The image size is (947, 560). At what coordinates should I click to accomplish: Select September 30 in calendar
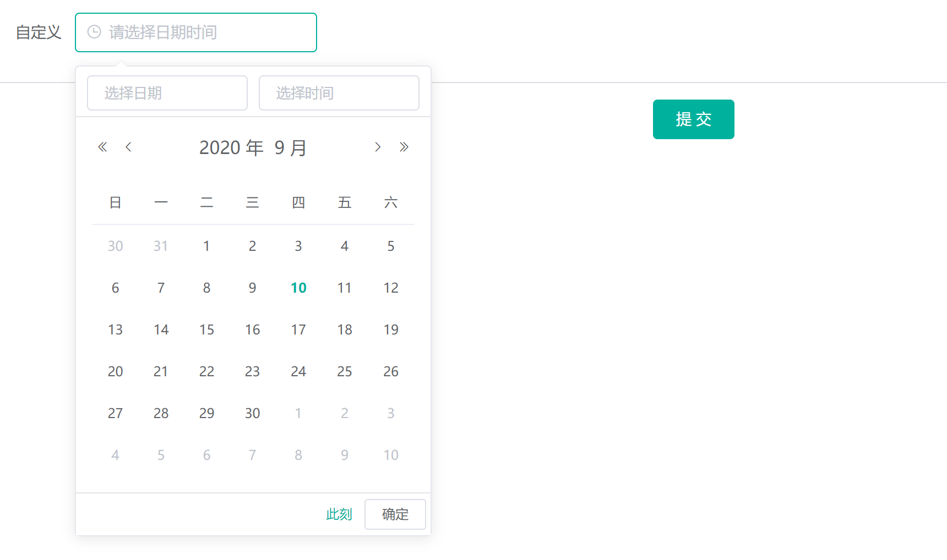(x=252, y=413)
